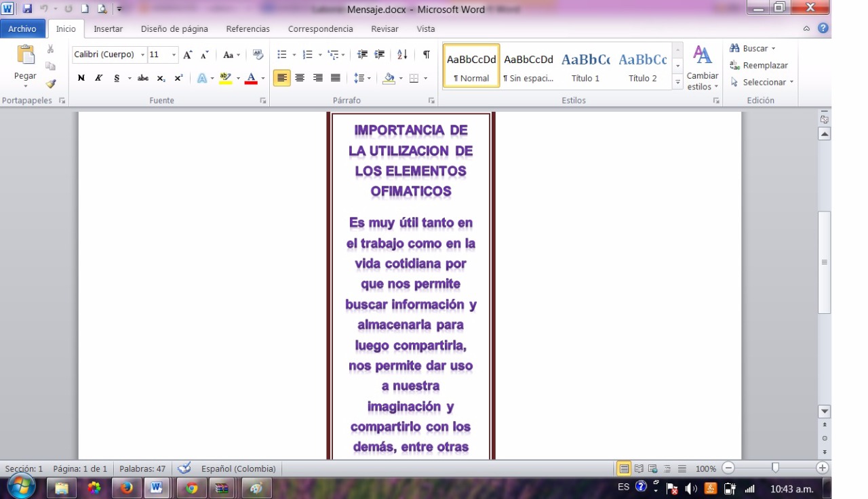This screenshot has height=499, width=868.
Task: Toggle italic formatting with the K button
Action: coord(98,78)
